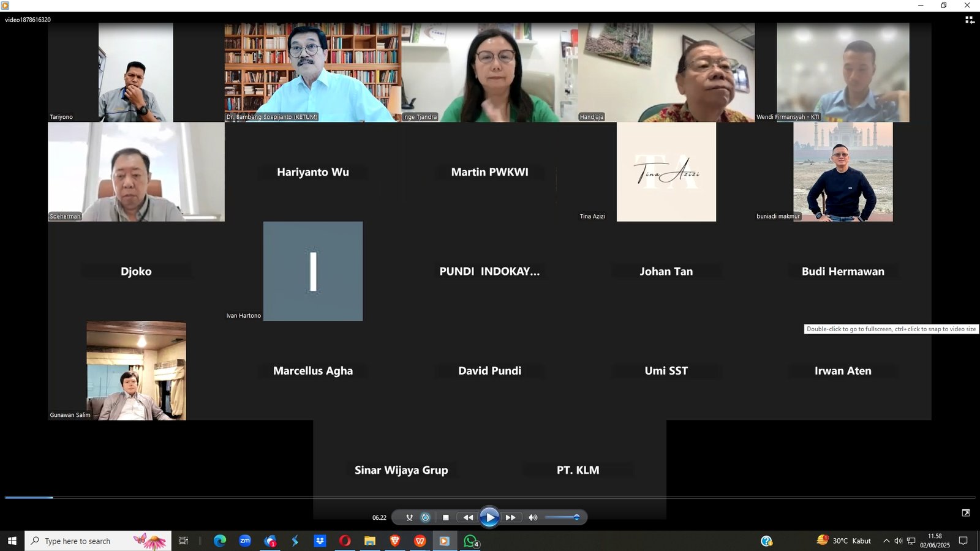This screenshot has height=551, width=980.
Task: Click the video seek progress bar
Action: [490, 497]
